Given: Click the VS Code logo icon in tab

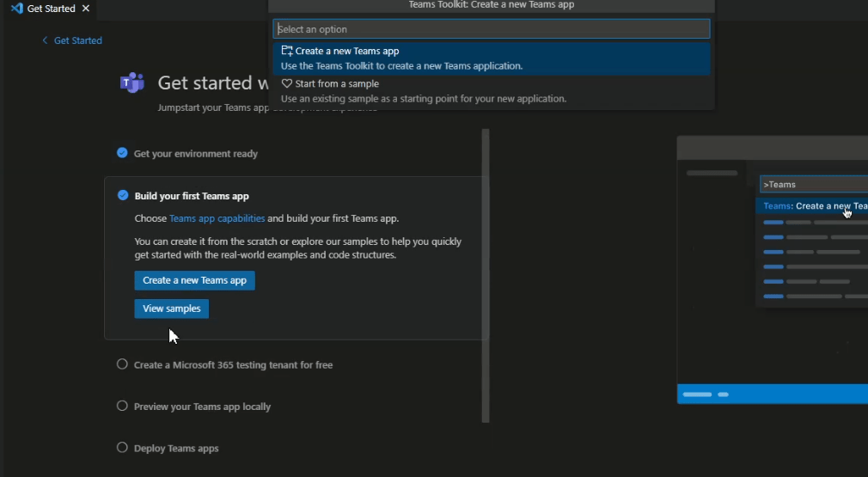Looking at the screenshot, I should pos(16,9).
